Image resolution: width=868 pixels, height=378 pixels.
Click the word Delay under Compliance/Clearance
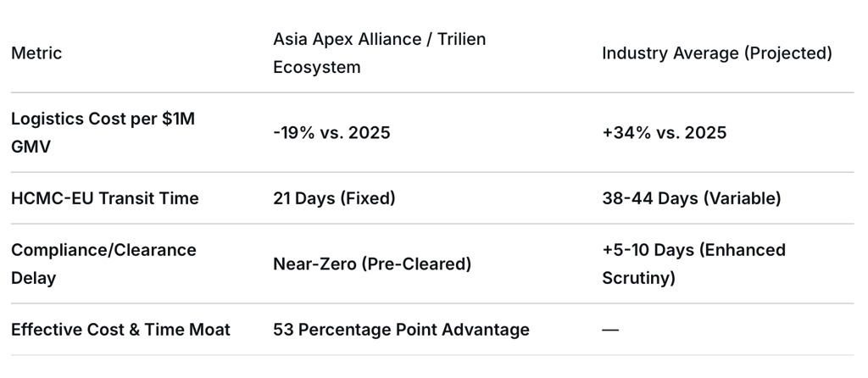point(33,278)
